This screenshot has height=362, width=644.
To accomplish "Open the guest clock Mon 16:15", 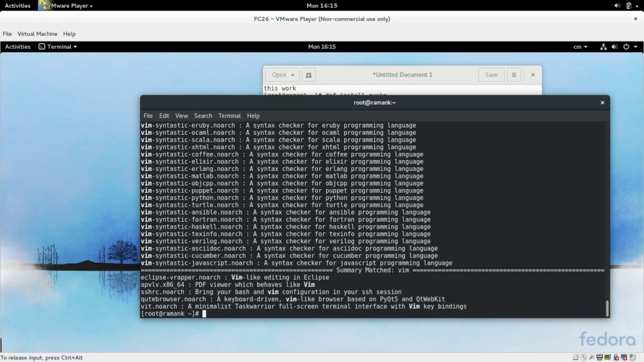I will (x=321, y=46).
